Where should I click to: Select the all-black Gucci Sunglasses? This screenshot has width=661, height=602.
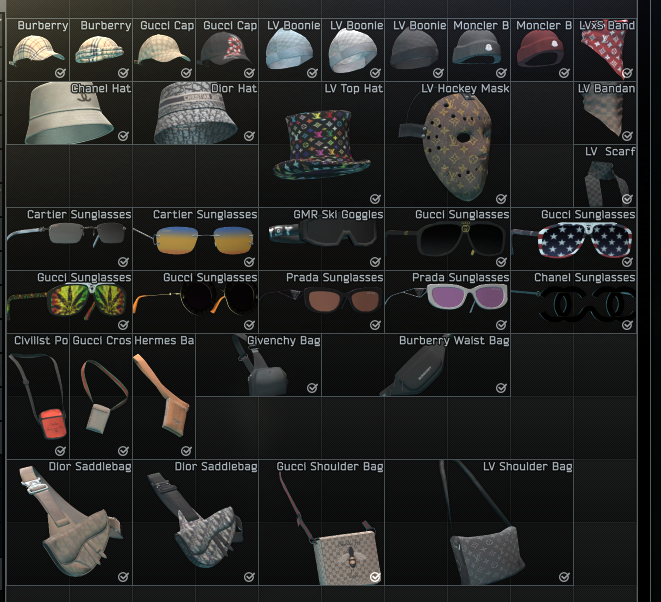[x=447, y=239]
